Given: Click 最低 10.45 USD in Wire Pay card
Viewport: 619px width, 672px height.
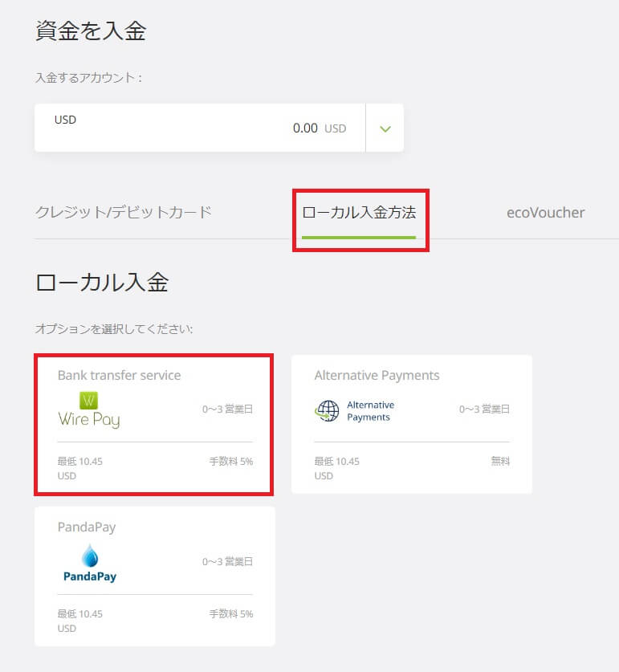Looking at the screenshot, I should 80,468.
